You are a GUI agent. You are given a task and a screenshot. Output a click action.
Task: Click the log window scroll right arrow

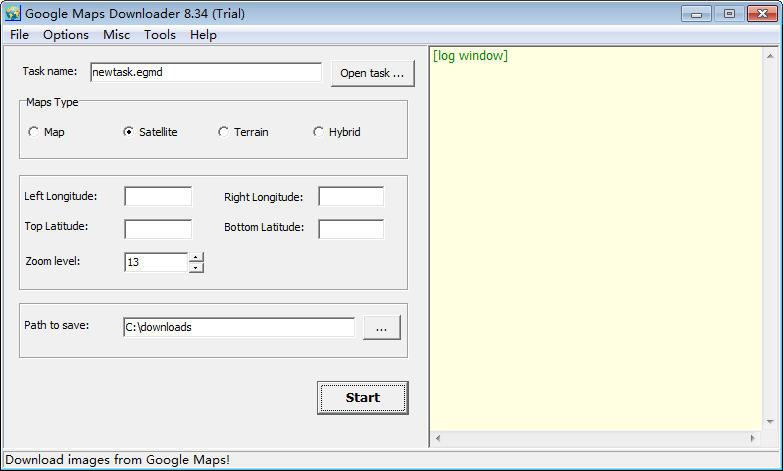coord(753,439)
